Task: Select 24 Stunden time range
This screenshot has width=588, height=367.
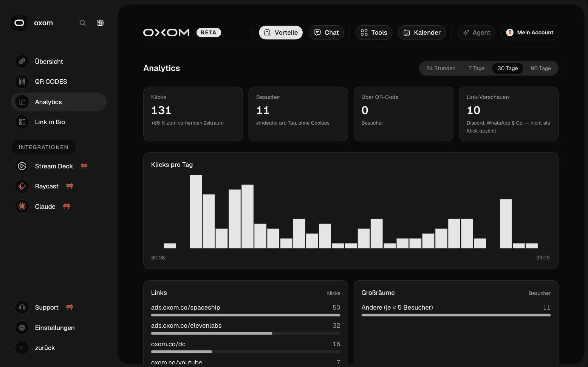Action: [x=441, y=68]
